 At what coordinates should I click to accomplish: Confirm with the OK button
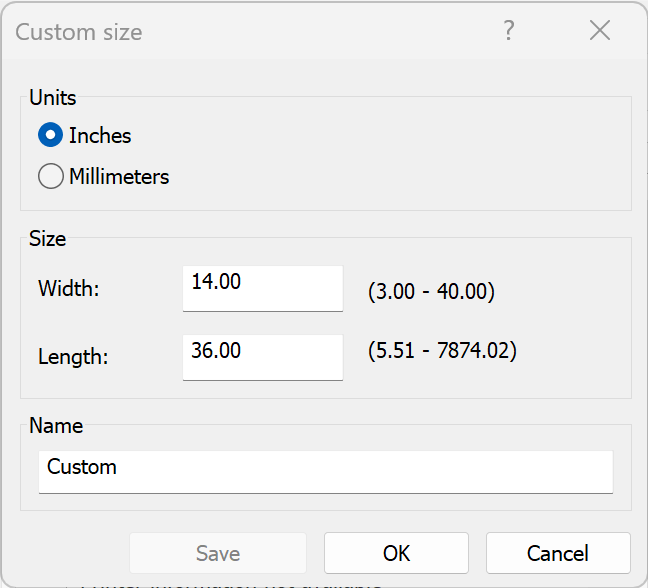point(396,553)
